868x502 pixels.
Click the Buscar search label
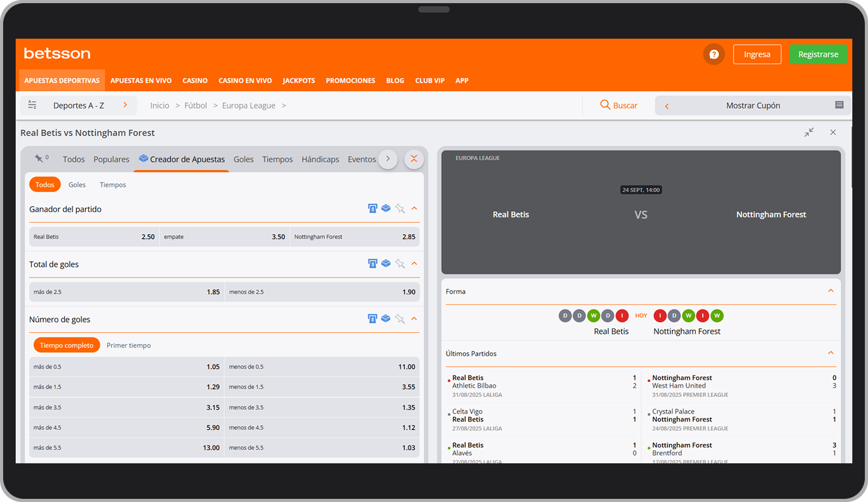[625, 106]
